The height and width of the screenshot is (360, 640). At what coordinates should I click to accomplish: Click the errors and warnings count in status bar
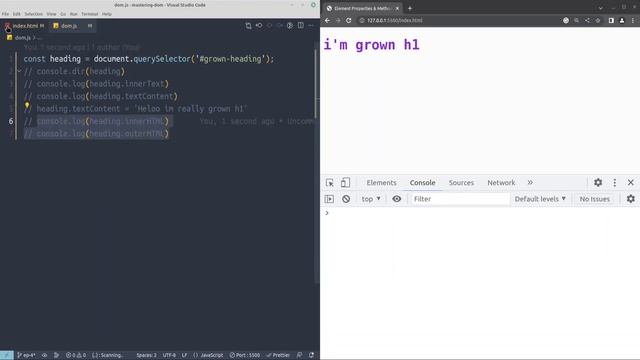point(76,355)
